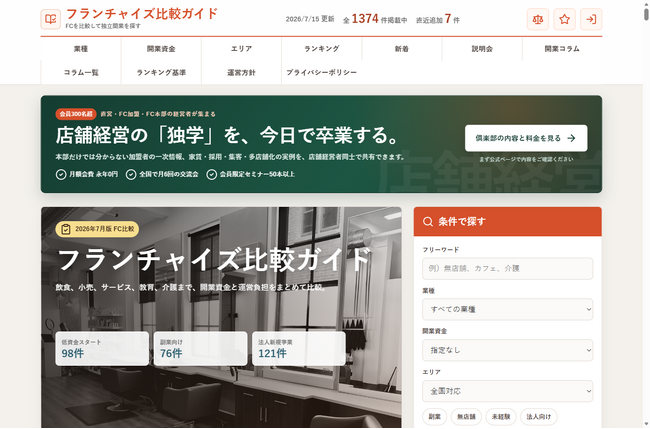Open favorites via the star icon
This screenshot has width=650, height=429.
[x=564, y=19]
